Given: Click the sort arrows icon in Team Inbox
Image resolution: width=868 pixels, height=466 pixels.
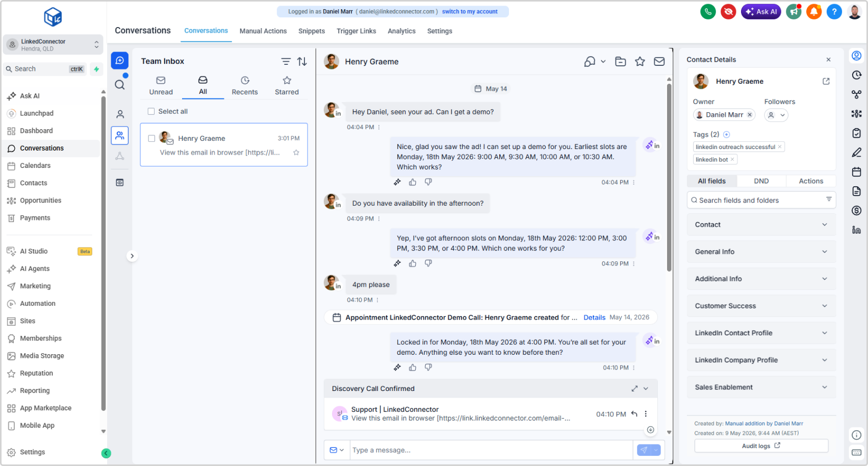Looking at the screenshot, I should 302,61.
